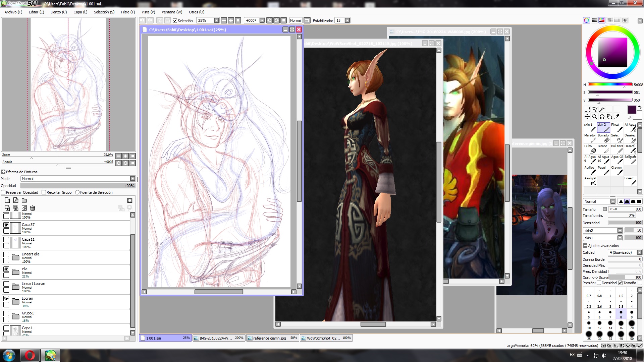Select the 16 brush size preset

coord(621,325)
